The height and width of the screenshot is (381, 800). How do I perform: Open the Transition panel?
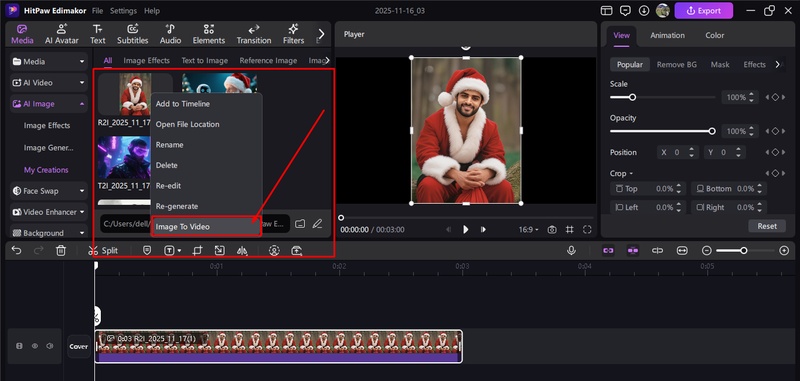(x=254, y=34)
